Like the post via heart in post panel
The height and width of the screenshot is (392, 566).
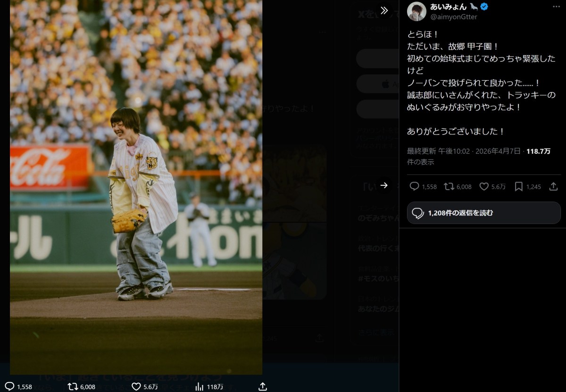[484, 187]
